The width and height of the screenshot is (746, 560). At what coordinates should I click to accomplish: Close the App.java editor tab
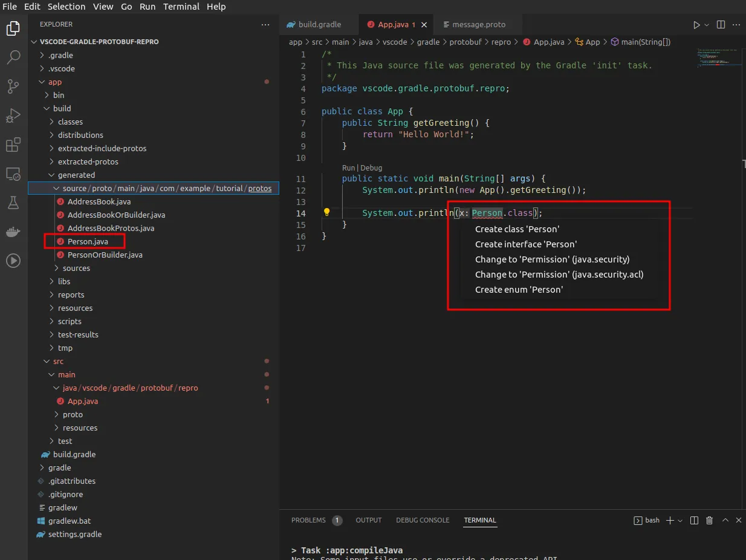(x=424, y=25)
